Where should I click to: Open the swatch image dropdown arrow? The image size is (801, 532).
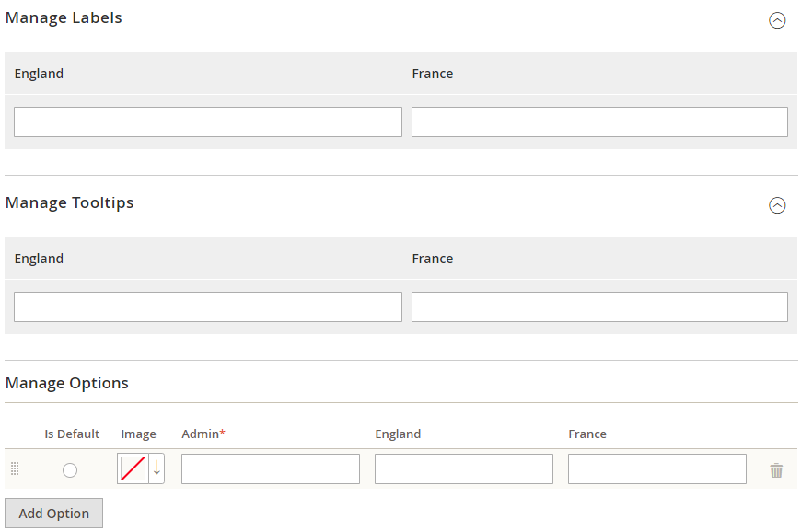pyautogui.click(x=157, y=468)
